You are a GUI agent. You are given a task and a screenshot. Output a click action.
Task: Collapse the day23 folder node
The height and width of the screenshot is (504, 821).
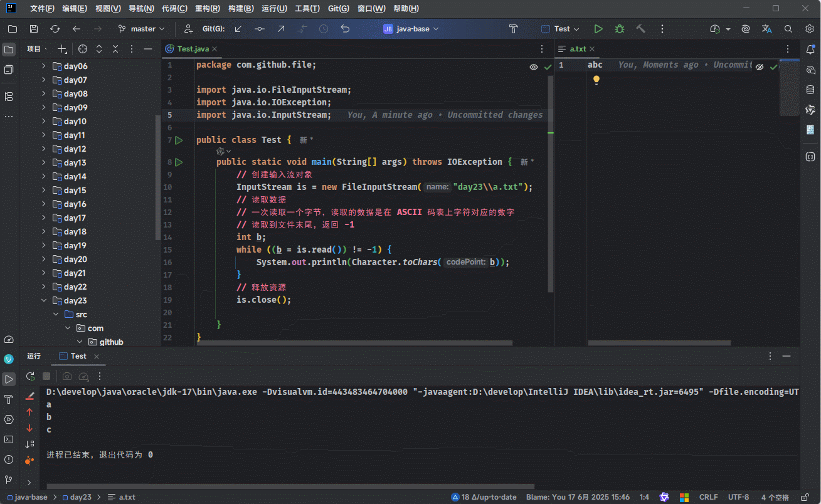point(43,301)
